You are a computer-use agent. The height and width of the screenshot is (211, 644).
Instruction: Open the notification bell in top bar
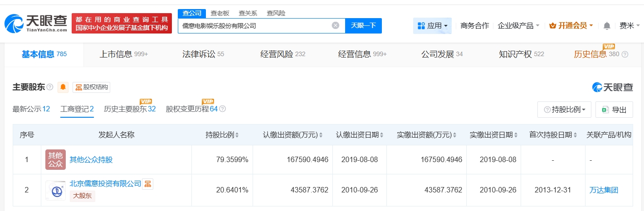click(607, 26)
